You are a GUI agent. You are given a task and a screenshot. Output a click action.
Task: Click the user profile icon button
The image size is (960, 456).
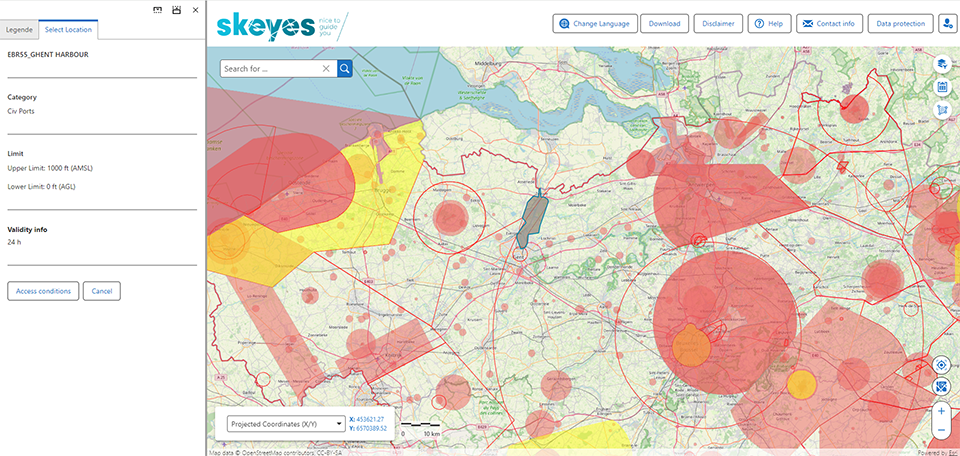(x=947, y=24)
